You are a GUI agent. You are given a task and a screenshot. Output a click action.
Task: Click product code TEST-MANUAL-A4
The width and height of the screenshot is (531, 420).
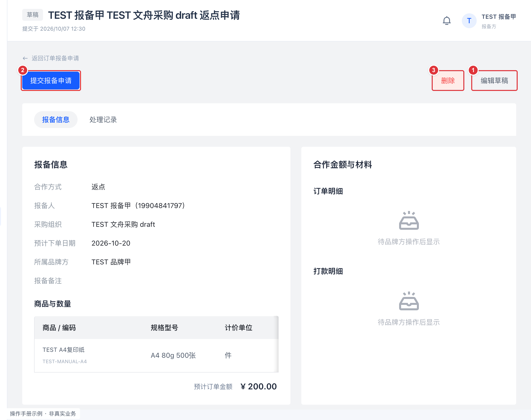click(65, 361)
